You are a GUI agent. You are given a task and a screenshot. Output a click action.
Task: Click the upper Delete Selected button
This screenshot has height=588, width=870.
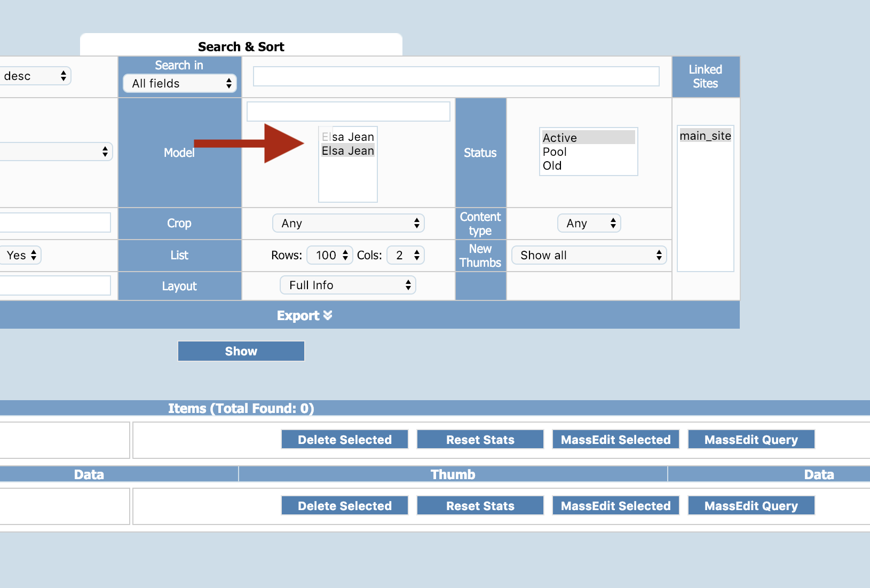pos(345,440)
